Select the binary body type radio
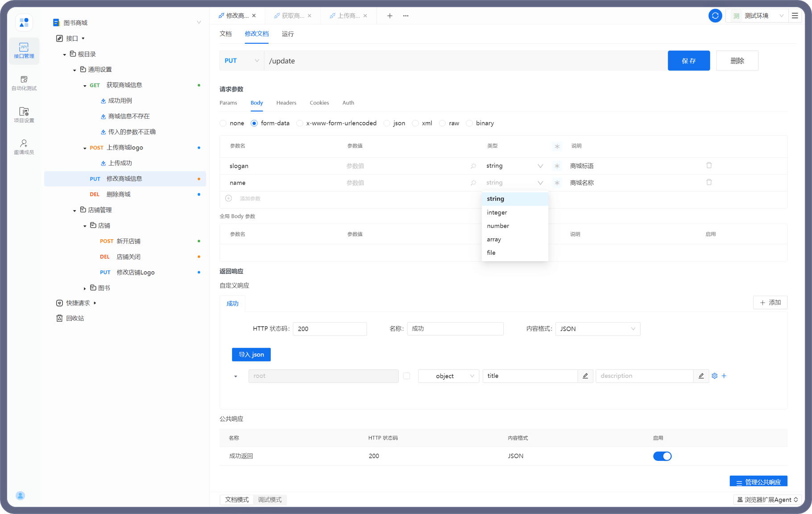Screen dimensions: 812x514 [469, 123]
